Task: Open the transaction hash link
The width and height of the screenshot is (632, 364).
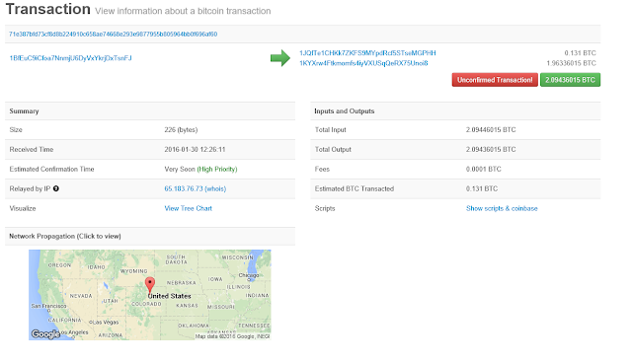Action: (114, 35)
